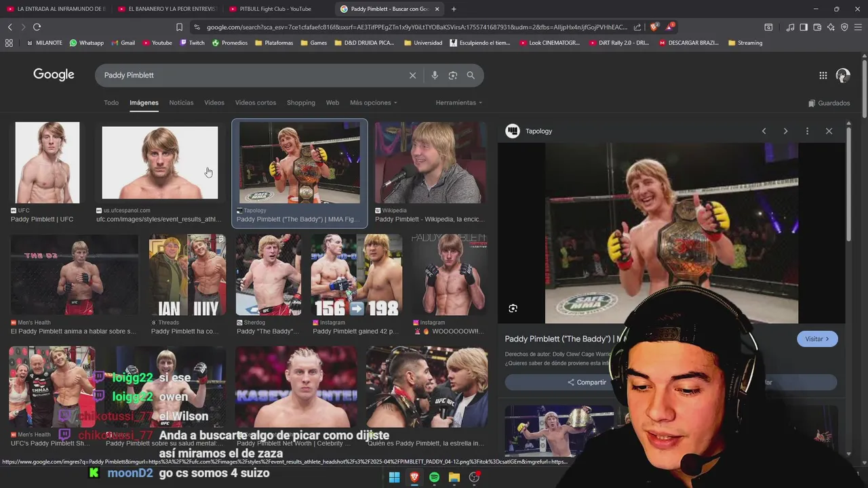Expand the Más opciones dropdown
This screenshot has width=868, height=488.
pyautogui.click(x=374, y=102)
